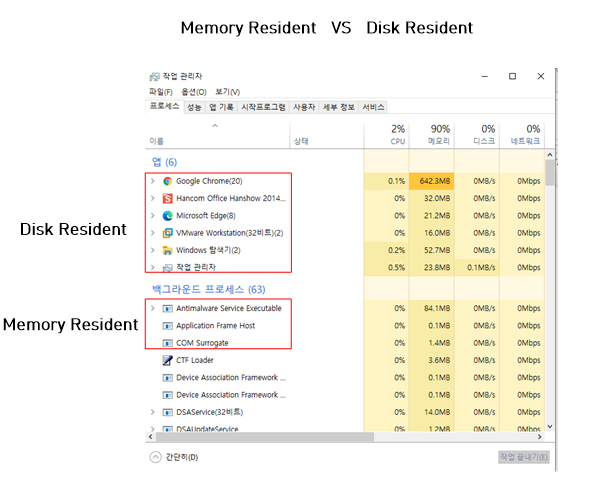605x480 pixels.
Task: Click the 0.5% CPU value for 작업 관리자
Action: coord(396,268)
